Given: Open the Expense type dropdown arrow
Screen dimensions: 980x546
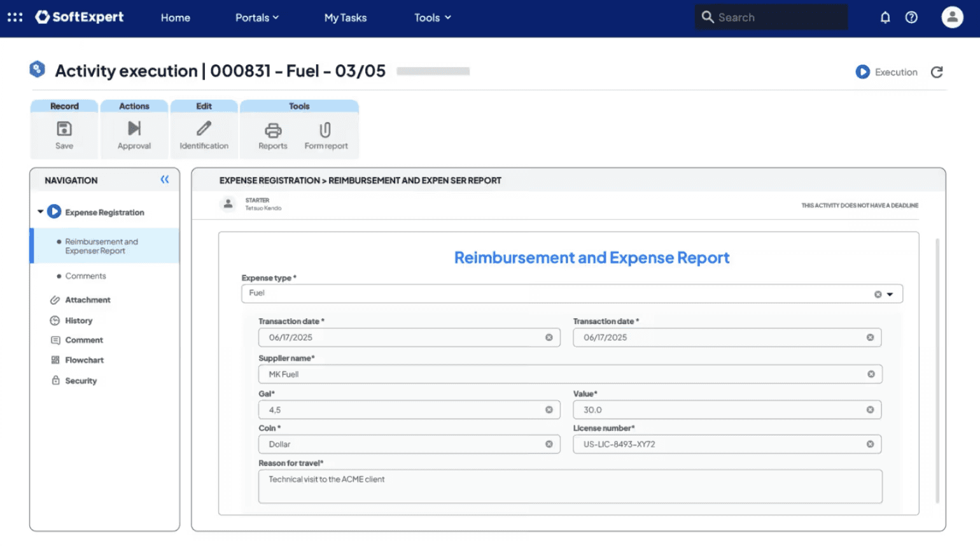Looking at the screenshot, I should tap(890, 294).
